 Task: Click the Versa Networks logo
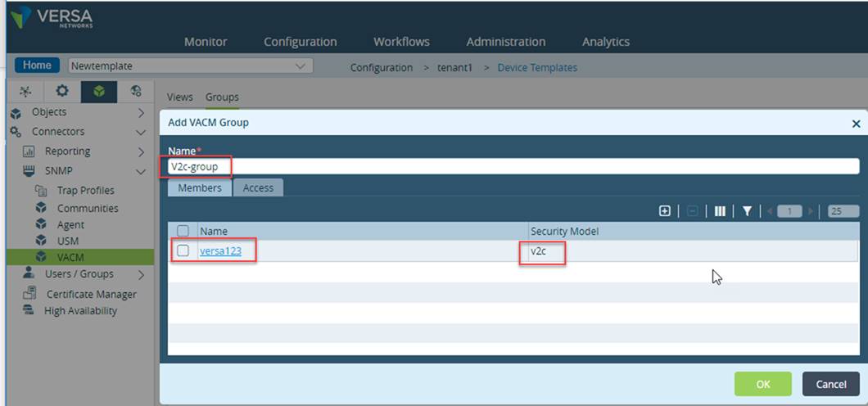click(x=52, y=18)
